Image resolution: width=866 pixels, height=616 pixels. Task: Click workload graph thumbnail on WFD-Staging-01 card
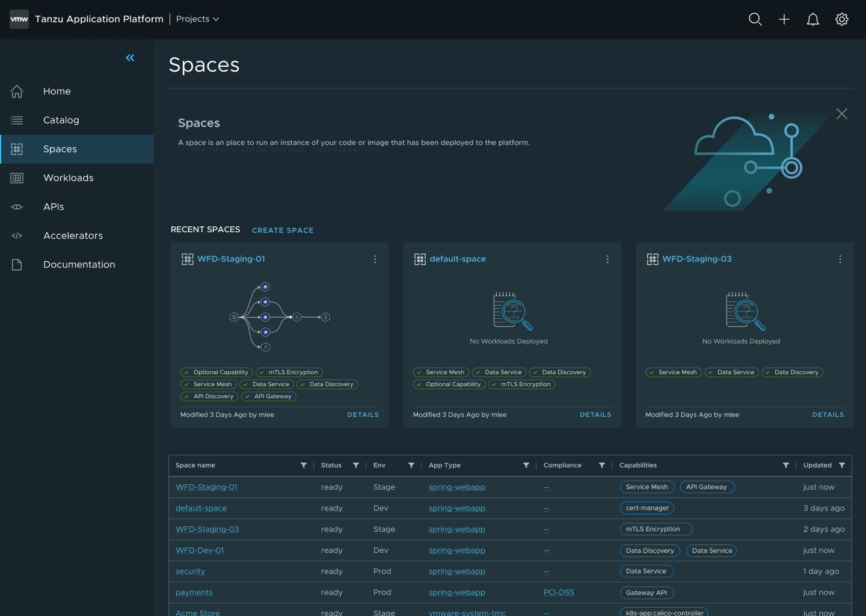click(x=280, y=317)
